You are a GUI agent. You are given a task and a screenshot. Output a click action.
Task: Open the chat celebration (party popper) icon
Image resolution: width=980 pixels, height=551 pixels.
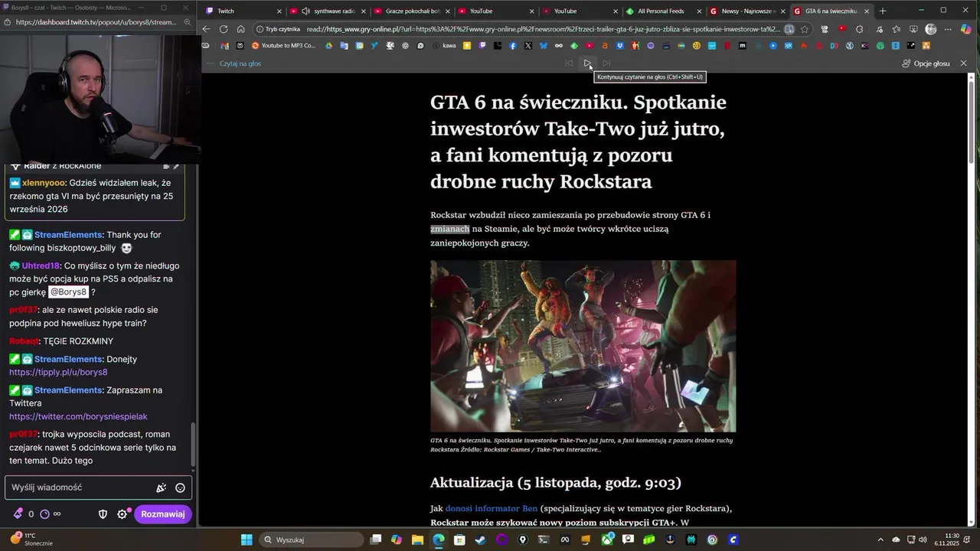tap(161, 487)
